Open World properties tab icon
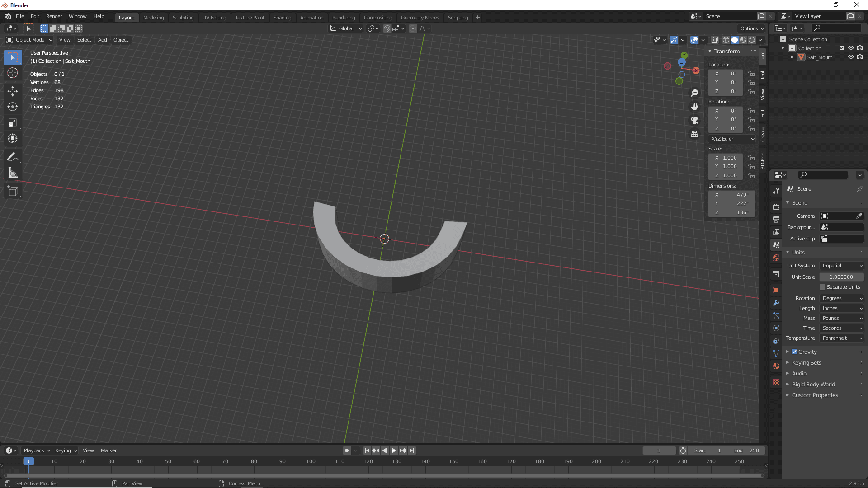The image size is (868, 488). [x=776, y=258]
